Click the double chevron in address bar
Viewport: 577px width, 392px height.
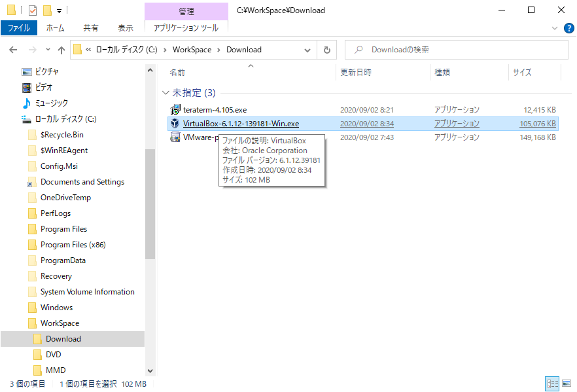88,50
